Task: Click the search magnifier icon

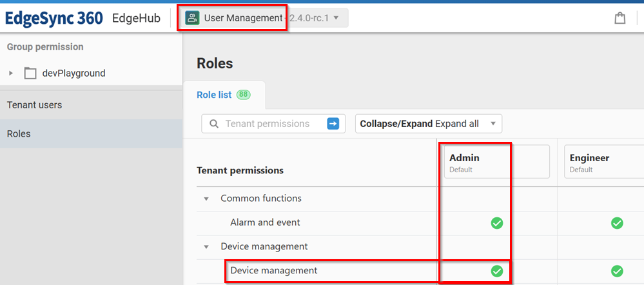Action: point(213,124)
